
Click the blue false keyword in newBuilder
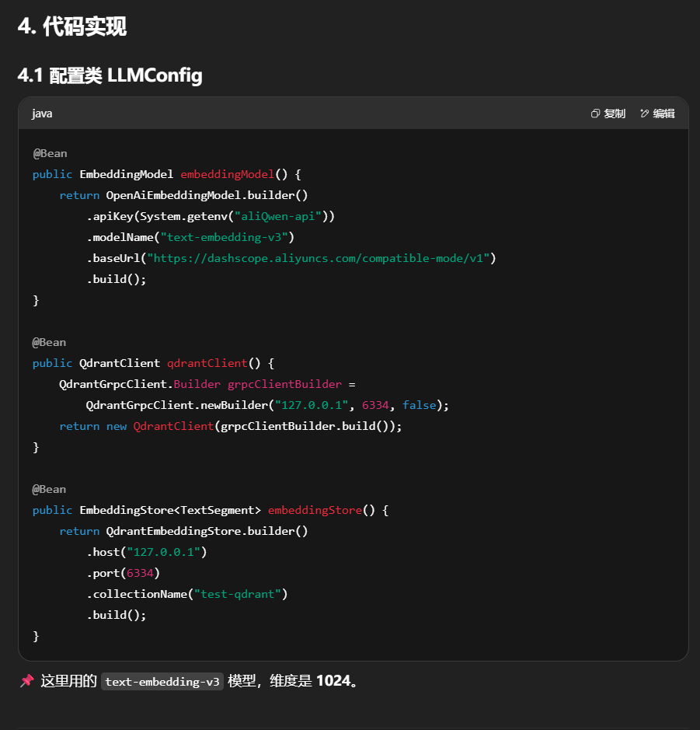click(420, 405)
